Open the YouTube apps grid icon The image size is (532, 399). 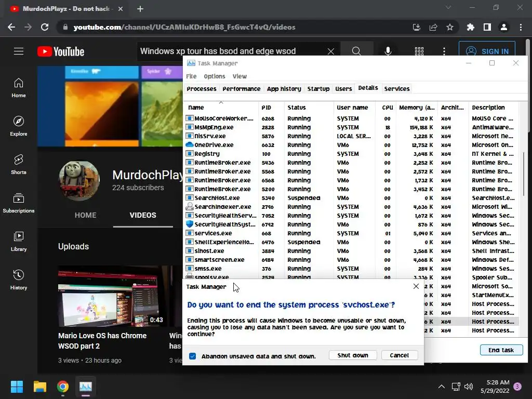419,51
